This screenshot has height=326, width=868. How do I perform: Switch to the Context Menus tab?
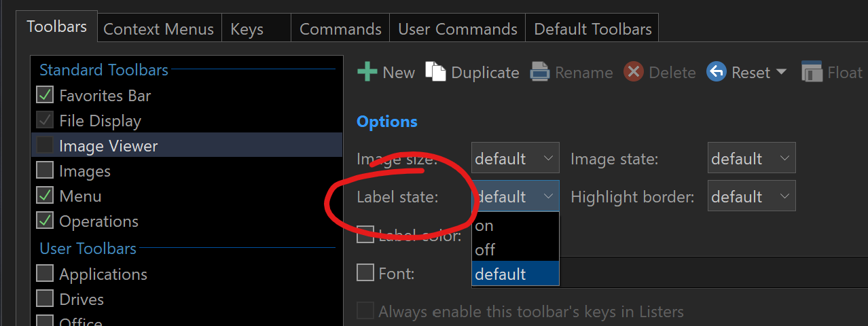coord(158,29)
